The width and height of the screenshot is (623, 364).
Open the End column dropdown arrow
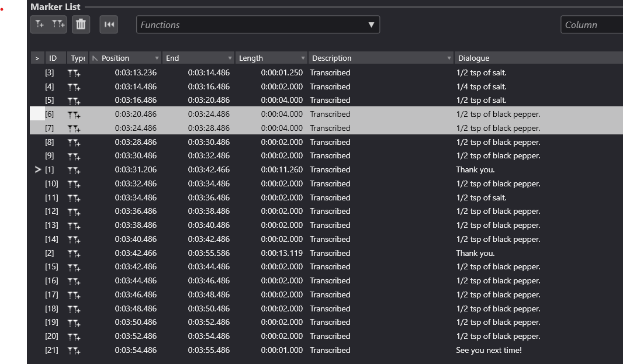(x=230, y=58)
